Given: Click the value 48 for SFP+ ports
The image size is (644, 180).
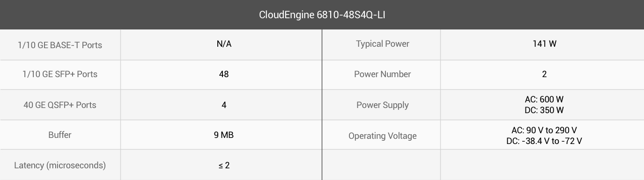Looking at the screenshot, I should click(x=224, y=74).
